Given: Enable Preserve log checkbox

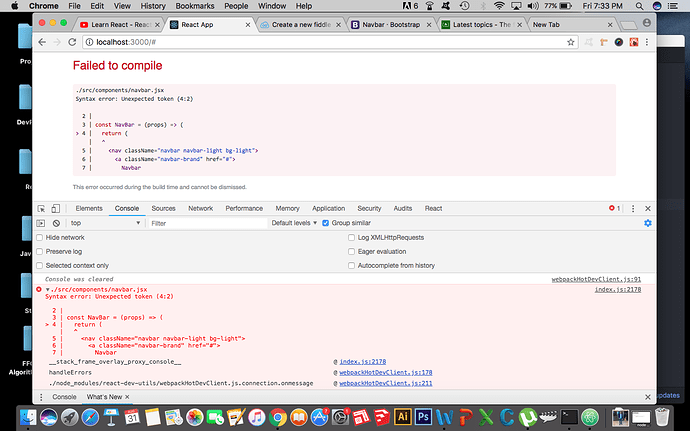Looking at the screenshot, I should [40, 252].
